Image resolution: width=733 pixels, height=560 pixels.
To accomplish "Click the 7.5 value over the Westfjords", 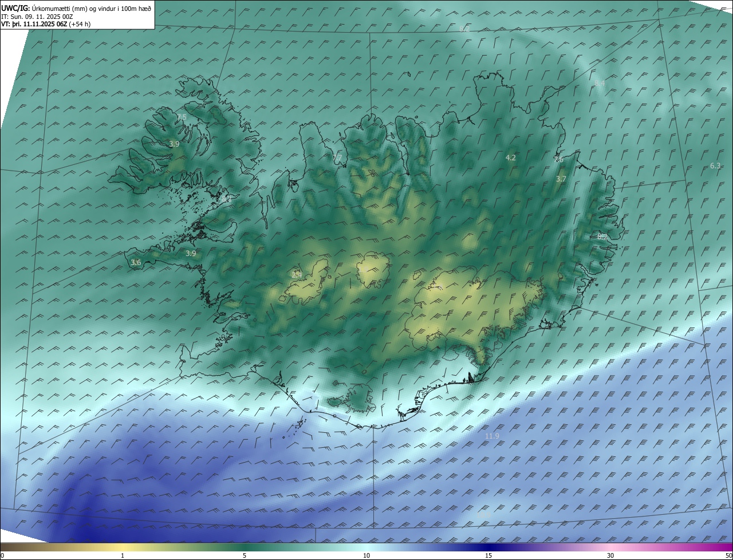I will click(182, 117).
